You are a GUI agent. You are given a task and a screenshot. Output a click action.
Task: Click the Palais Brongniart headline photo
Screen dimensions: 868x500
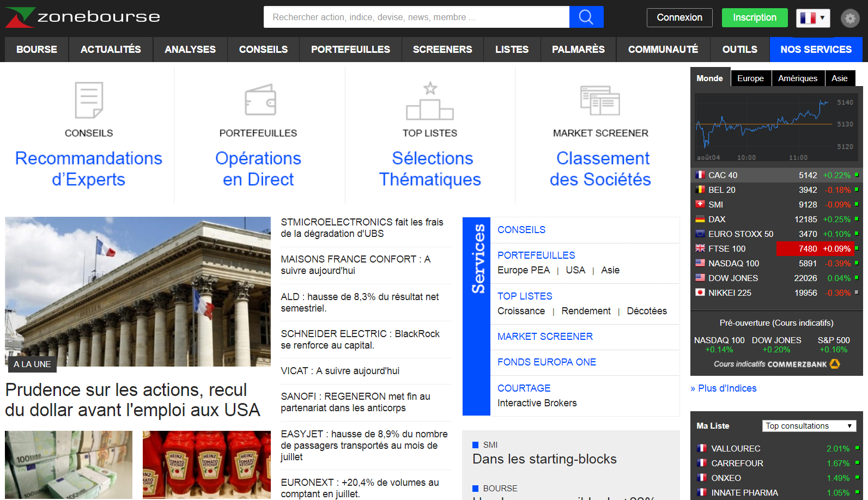[x=138, y=291]
